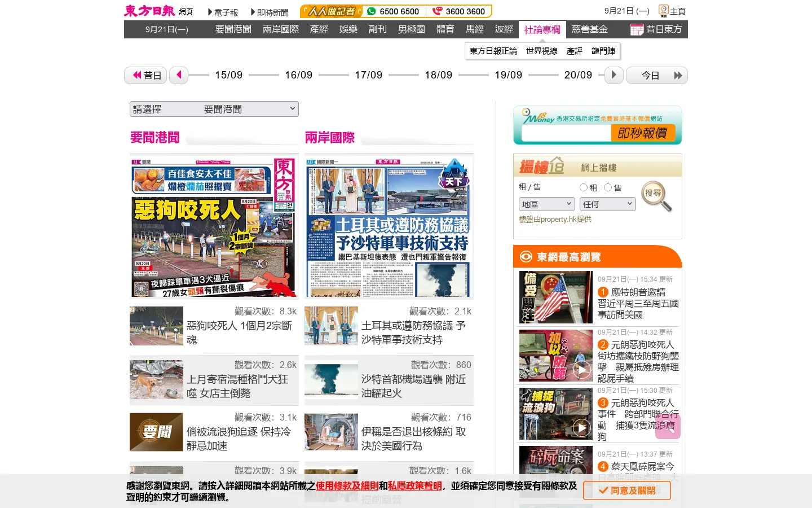Click the 搜尋 magnifier icon

click(656, 196)
